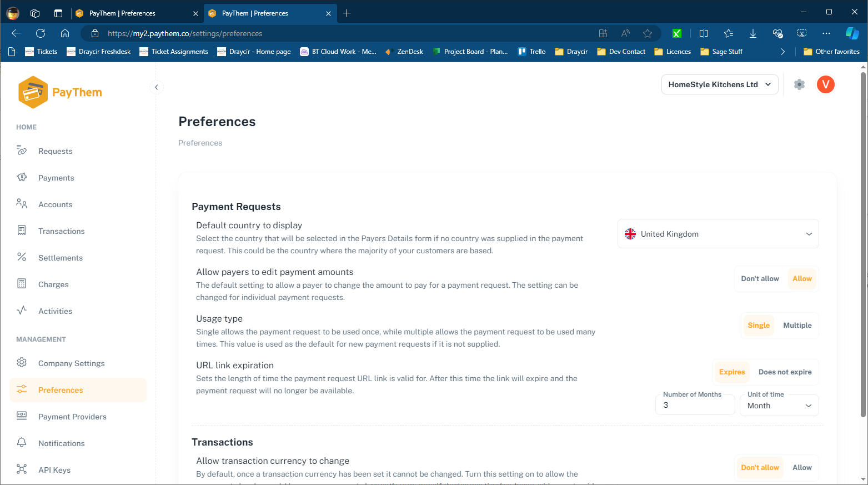This screenshot has height=485, width=868.
Task: Click the Transactions receipt icon
Action: [x=22, y=231]
